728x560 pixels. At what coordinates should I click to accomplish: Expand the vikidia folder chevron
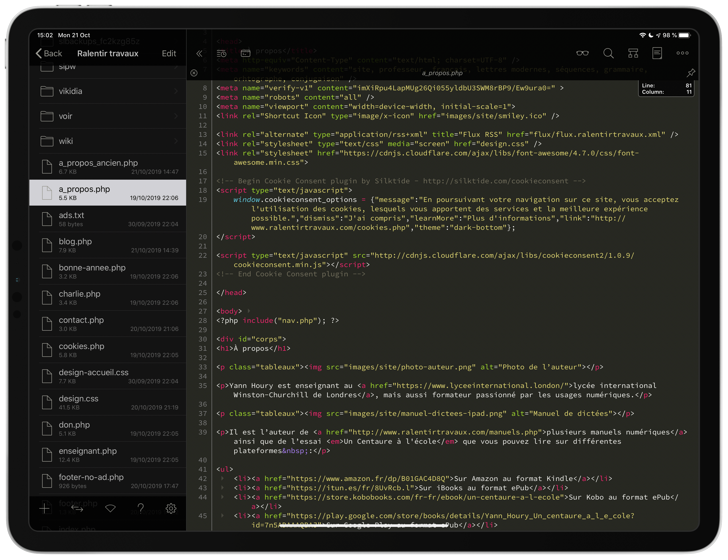pyautogui.click(x=176, y=91)
